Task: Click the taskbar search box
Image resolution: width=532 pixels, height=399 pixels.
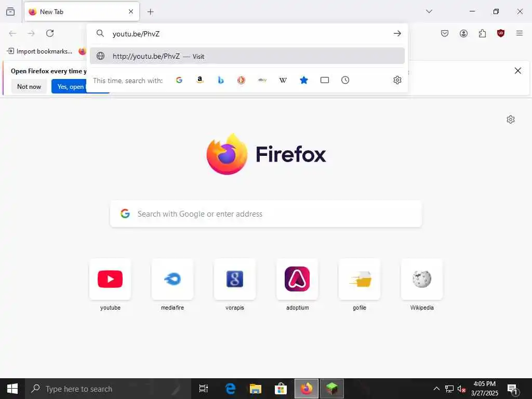Action: 108,389
